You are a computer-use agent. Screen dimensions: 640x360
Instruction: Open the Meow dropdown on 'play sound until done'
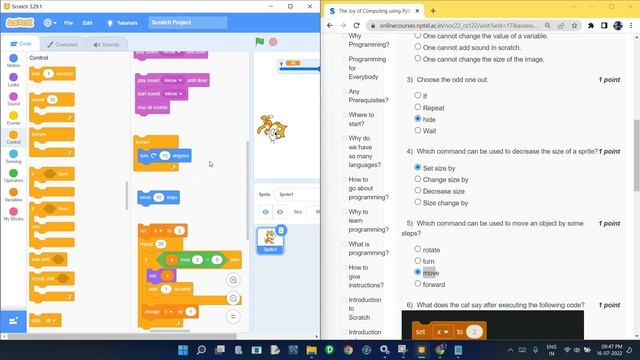pyautogui.click(x=173, y=80)
